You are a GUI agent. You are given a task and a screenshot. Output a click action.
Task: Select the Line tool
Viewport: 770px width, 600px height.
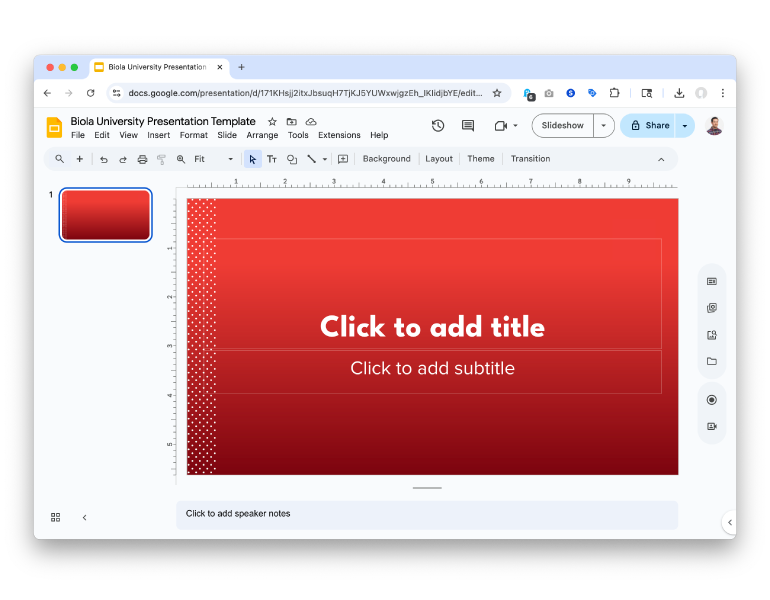pos(311,159)
